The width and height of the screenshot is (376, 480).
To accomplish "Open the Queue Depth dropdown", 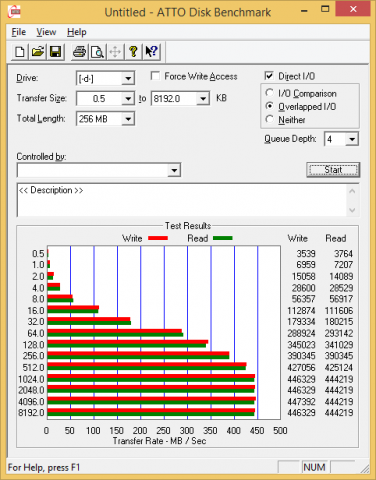I will 352,139.
